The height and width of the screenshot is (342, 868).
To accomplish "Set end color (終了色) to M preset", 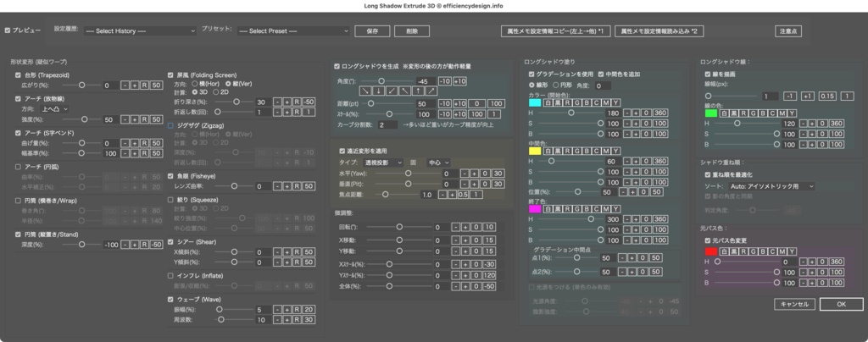I will 606,209.
